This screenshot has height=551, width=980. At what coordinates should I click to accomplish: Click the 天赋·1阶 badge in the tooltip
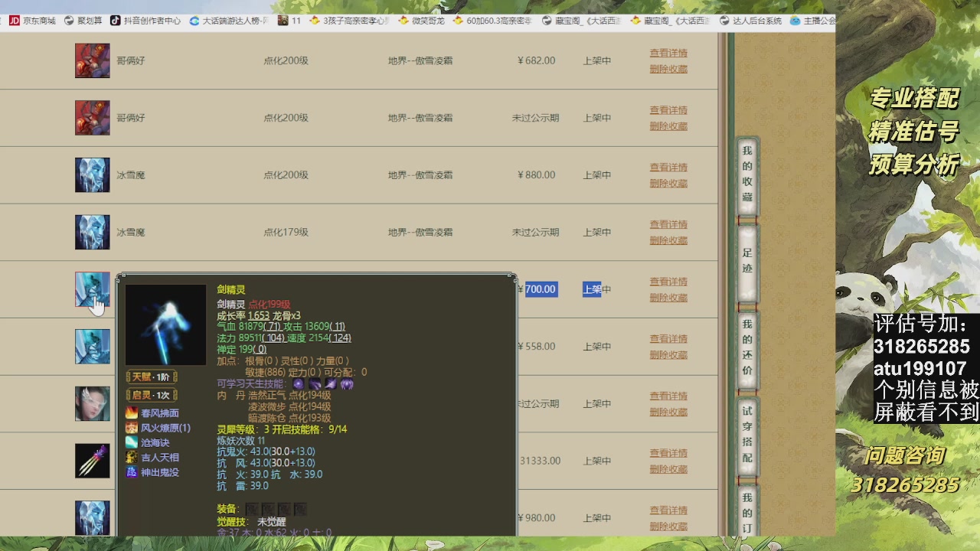coord(152,377)
